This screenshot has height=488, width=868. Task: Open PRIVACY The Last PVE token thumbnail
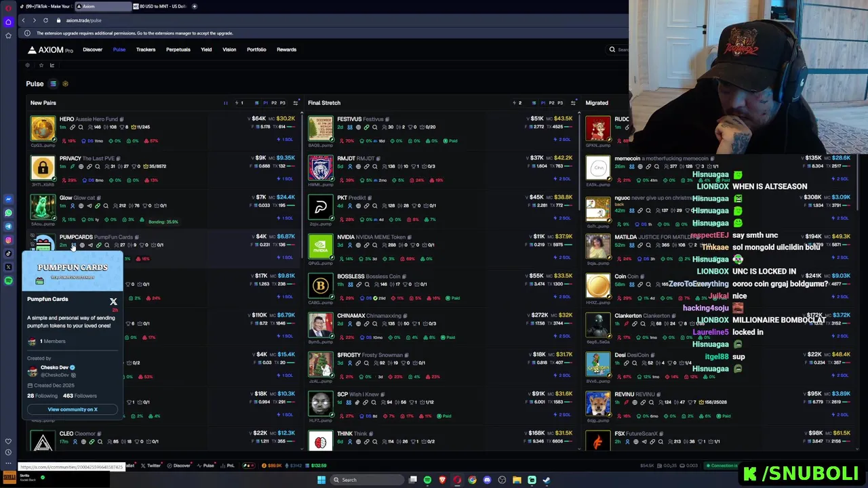pyautogui.click(x=43, y=168)
